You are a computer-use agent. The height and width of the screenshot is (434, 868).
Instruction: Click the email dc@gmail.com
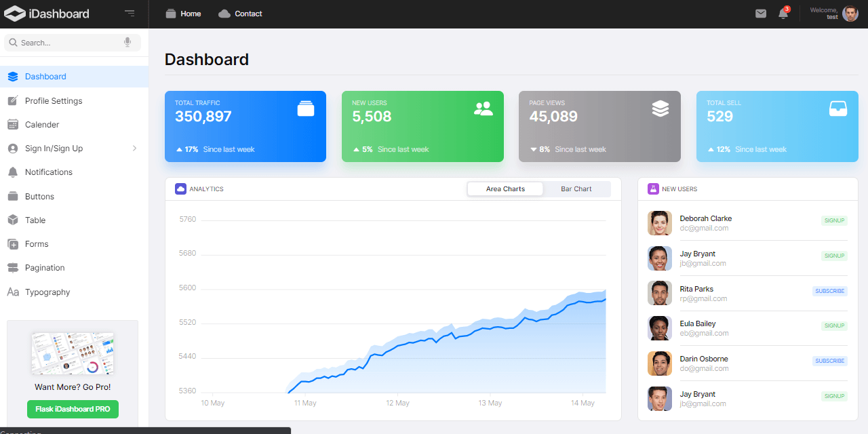[x=704, y=229]
